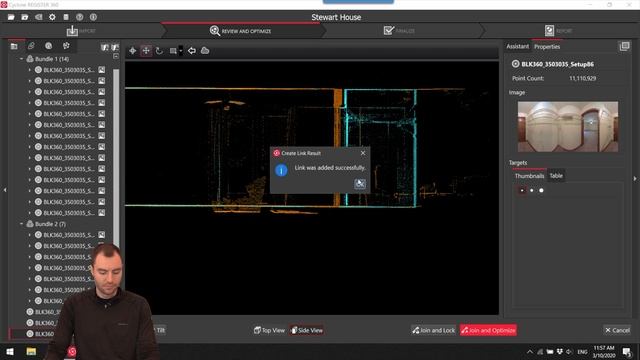The image size is (640, 360).
Task: Switch the viewer to Side View
Action: tap(307, 330)
